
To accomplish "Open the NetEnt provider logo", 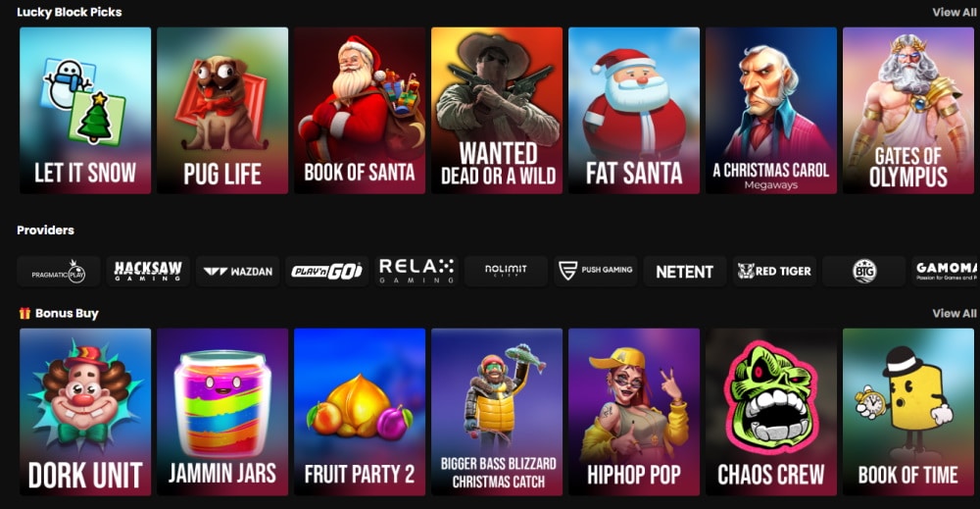I will [685, 272].
